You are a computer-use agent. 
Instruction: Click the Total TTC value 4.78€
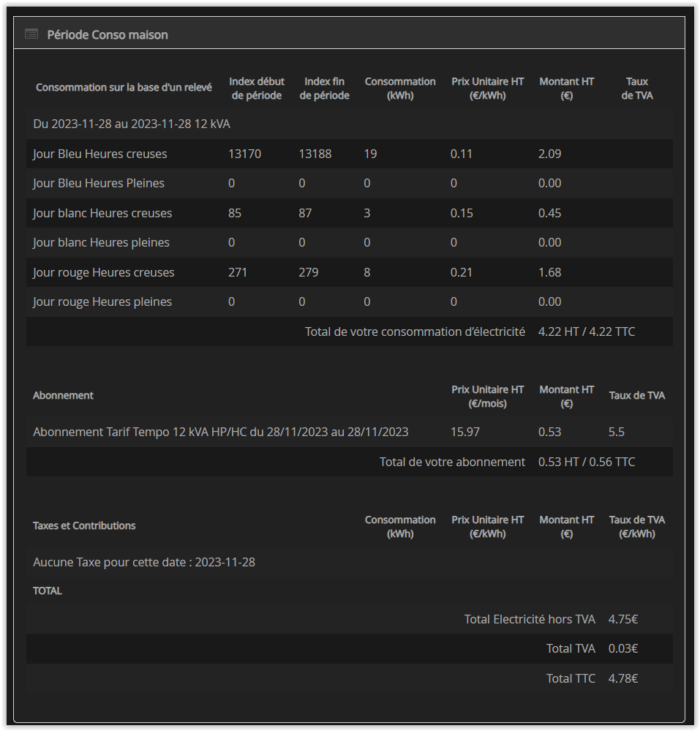622,678
